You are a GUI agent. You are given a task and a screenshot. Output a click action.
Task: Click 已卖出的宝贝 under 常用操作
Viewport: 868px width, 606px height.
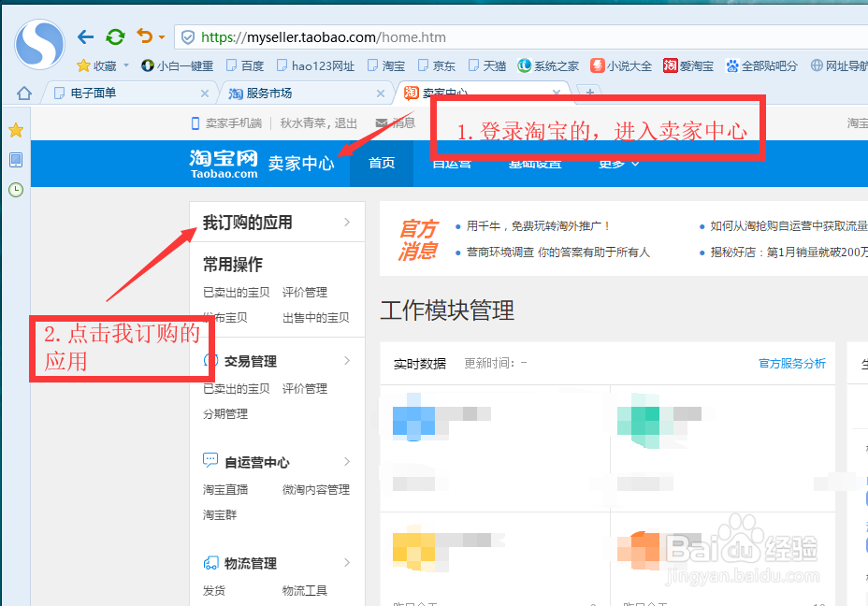click(x=237, y=292)
